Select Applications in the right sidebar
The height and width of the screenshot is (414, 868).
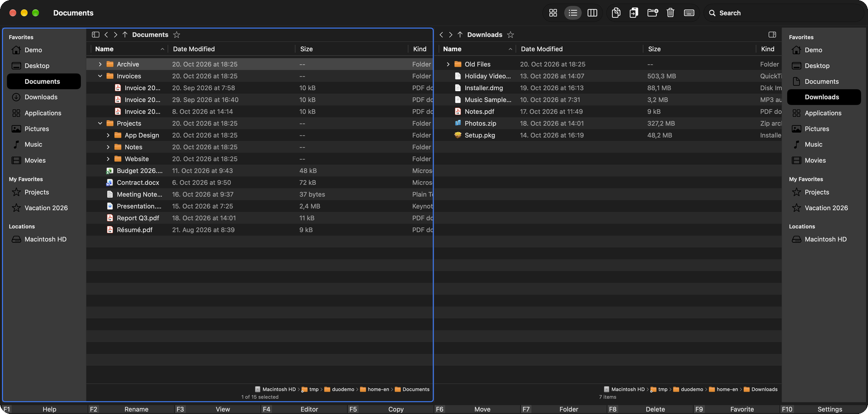[824, 113]
